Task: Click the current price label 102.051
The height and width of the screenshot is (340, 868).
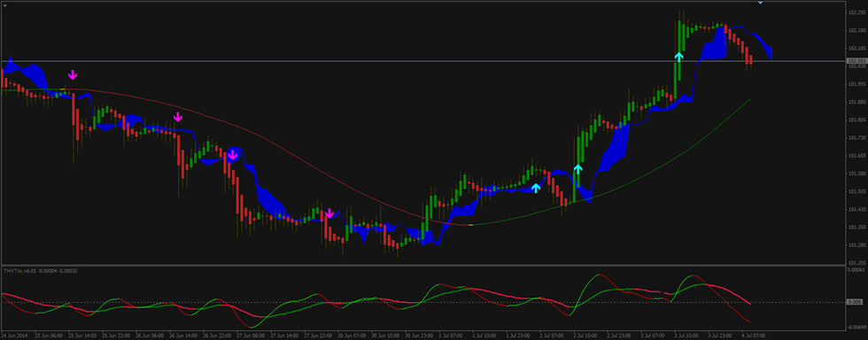Action: [x=856, y=61]
